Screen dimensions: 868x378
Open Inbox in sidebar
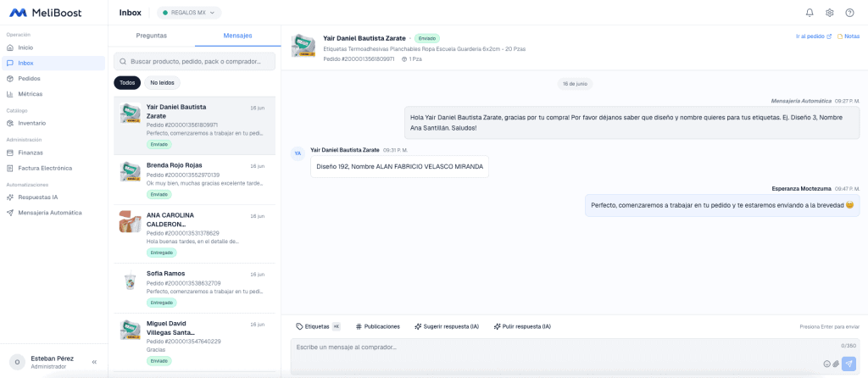click(53, 63)
